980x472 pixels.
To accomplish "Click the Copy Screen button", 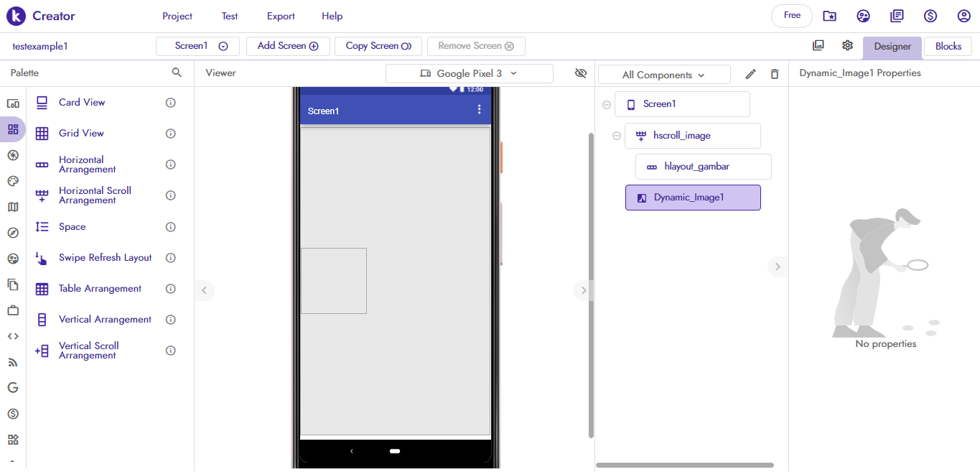I will (x=378, y=45).
